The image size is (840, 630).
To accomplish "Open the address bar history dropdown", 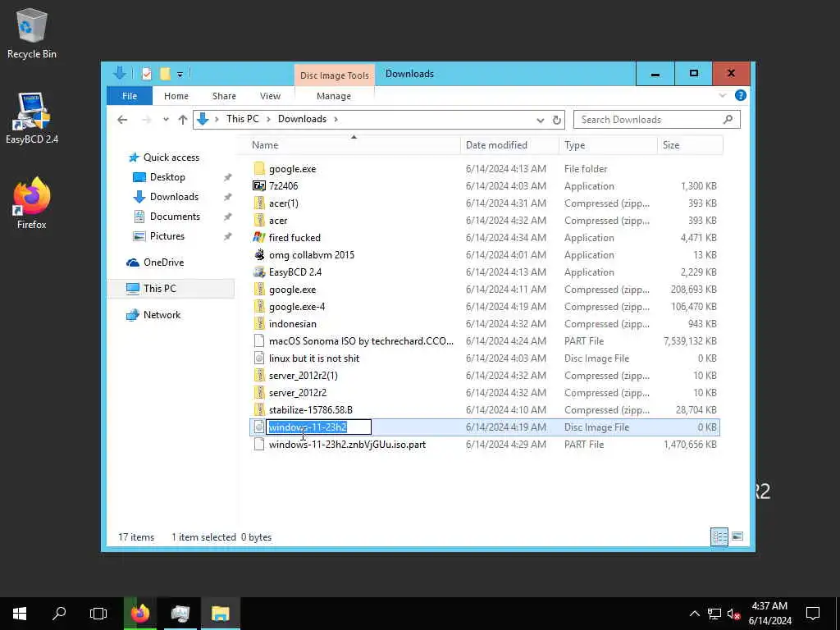I will click(x=540, y=120).
